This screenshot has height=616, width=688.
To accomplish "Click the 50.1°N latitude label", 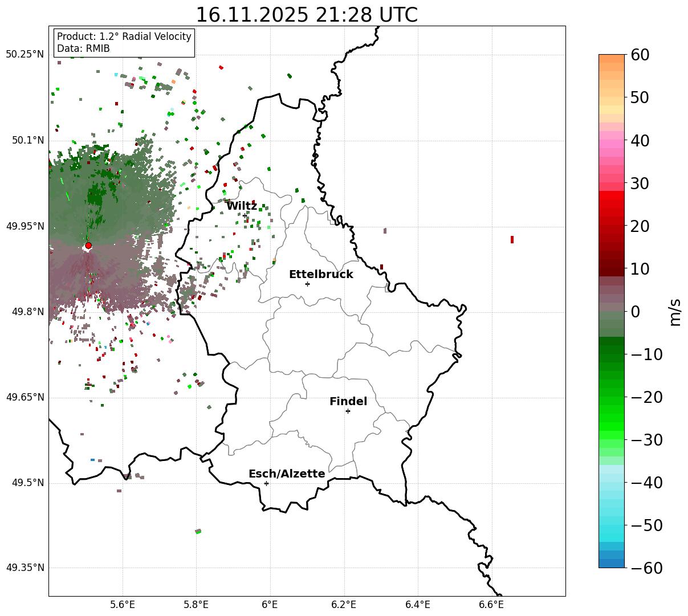I will click(x=27, y=140).
